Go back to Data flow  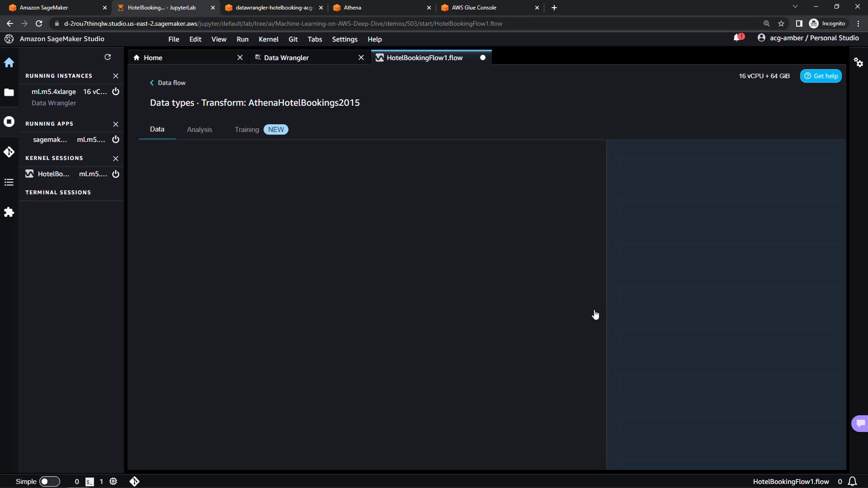tap(168, 83)
